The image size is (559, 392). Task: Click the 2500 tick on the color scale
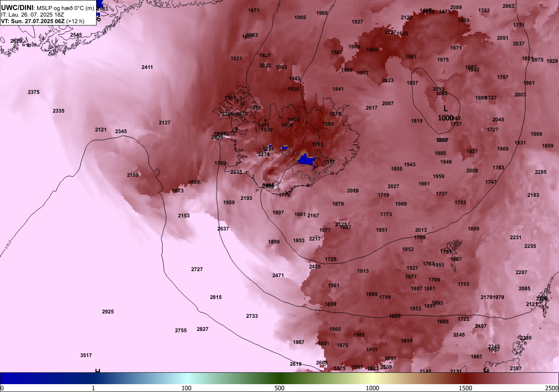pos(552,388)
